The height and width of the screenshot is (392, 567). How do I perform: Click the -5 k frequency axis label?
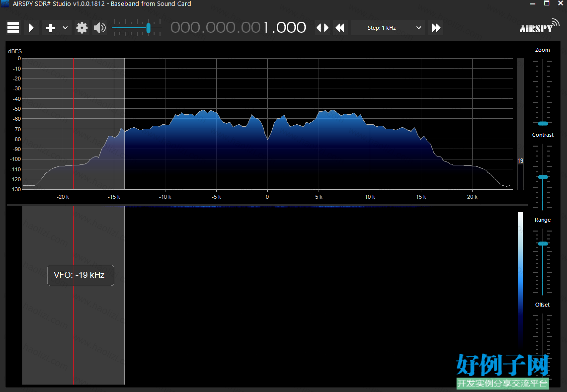coord(216,197)
